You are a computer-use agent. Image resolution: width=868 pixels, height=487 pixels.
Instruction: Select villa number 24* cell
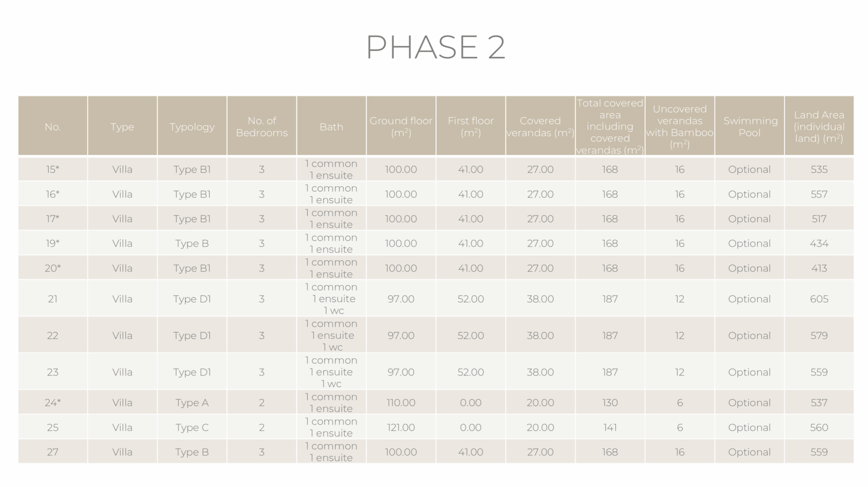(x=53, y=403)
